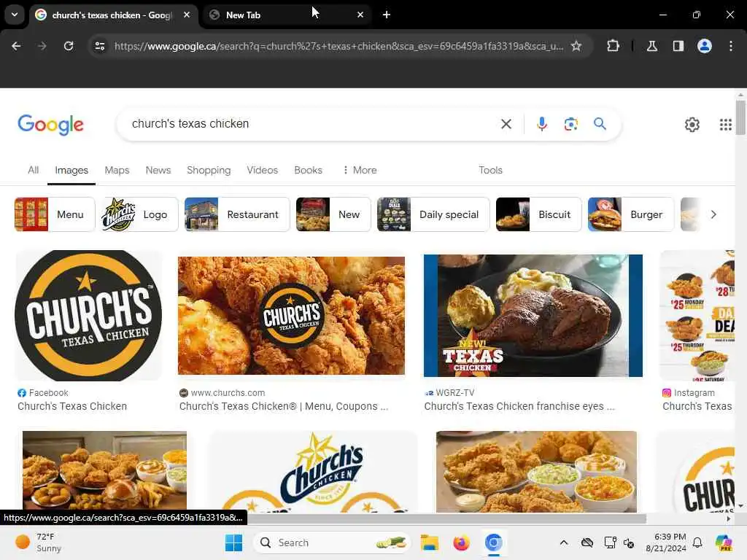Image resolution: width=747 pixels, height=560 pixels.
Task: Open Church's Texas Chicken franchise eyes link
Action: [x=519, y=406]
